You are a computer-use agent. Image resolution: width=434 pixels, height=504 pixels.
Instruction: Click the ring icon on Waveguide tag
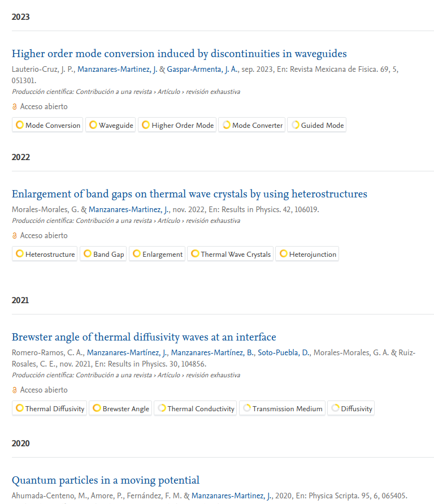[93, 125]
